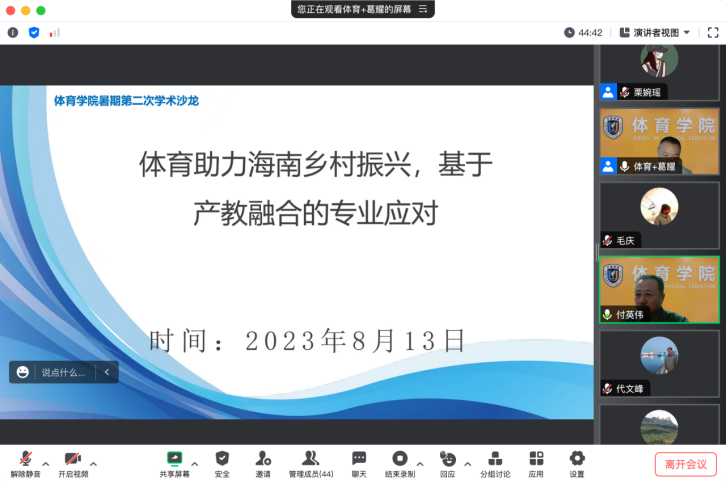Open the 安全 security shield icon
Image resolution: width=727 pixels, height=485 pixels.
click(x=222, y=462)
